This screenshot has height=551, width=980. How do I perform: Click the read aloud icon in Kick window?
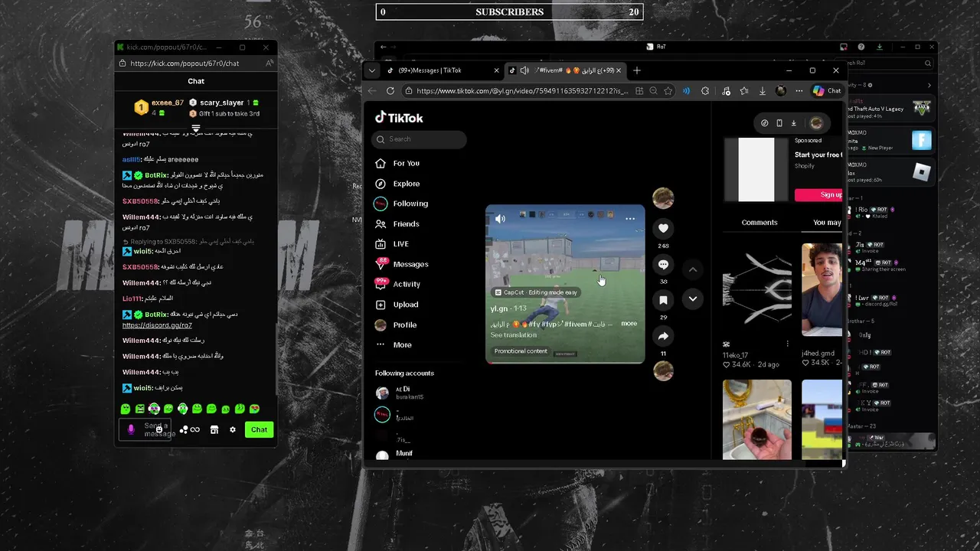click(269, 64)
